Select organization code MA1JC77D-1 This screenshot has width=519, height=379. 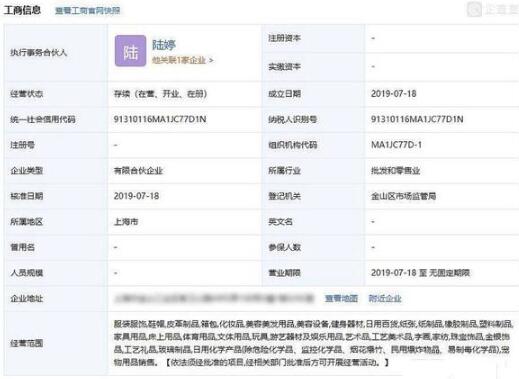[x=396, y=145]
